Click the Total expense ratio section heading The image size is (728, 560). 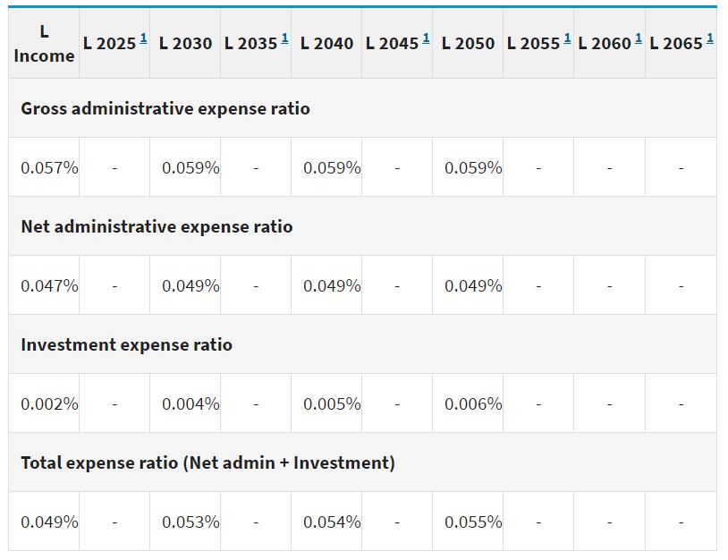point(207,463)
